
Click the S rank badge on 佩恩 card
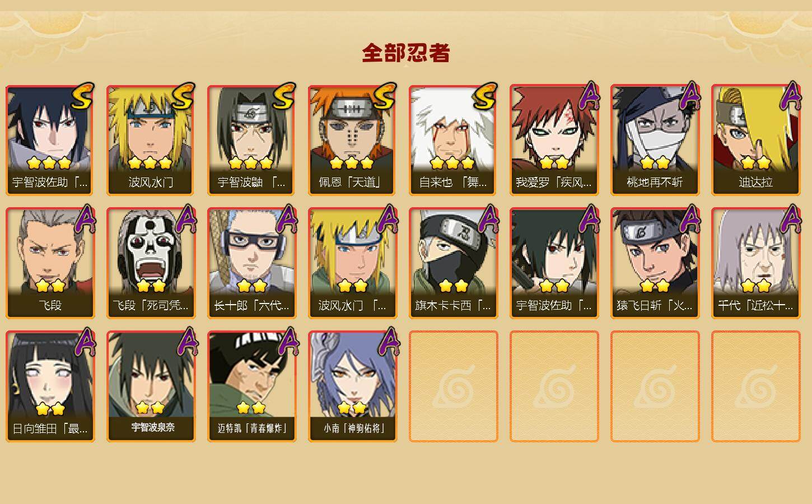pyautogui.click(x=384, y=97)
